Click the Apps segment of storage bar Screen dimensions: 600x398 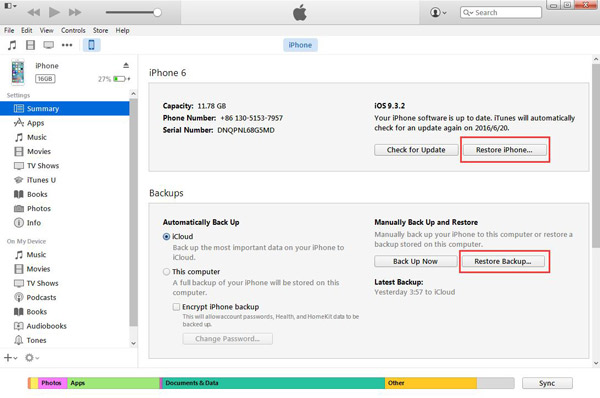(113, 383)
